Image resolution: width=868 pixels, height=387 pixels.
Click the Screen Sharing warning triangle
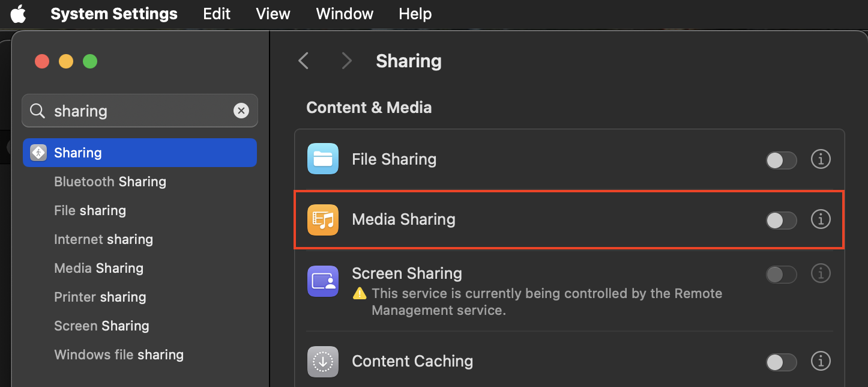359,294
